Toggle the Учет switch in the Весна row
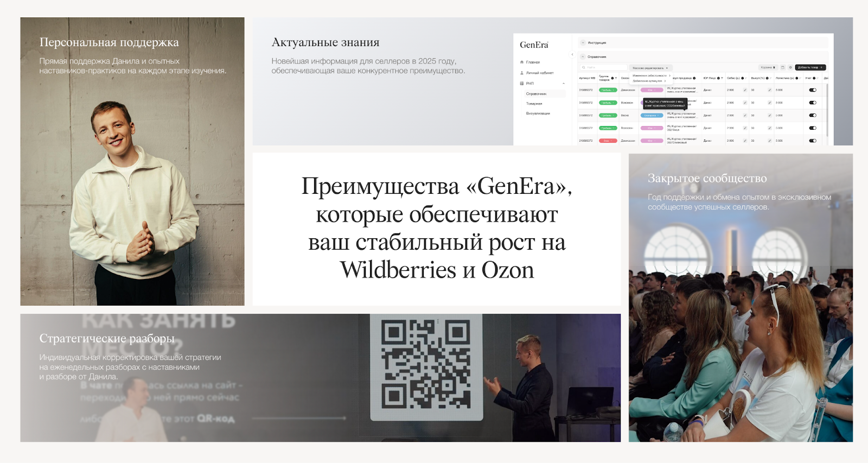Screen dimensions: 868x463 (x=813, y=115)
